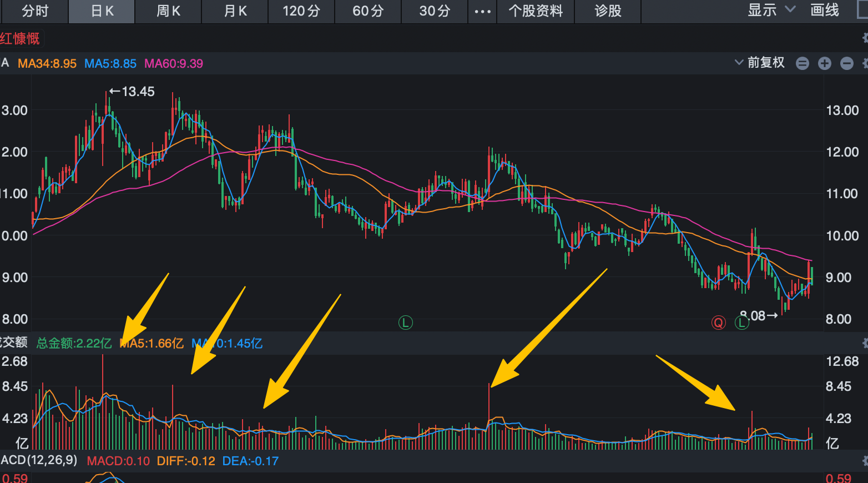
Task: Click the green L marker near 8.08 low
Action: 742,323
